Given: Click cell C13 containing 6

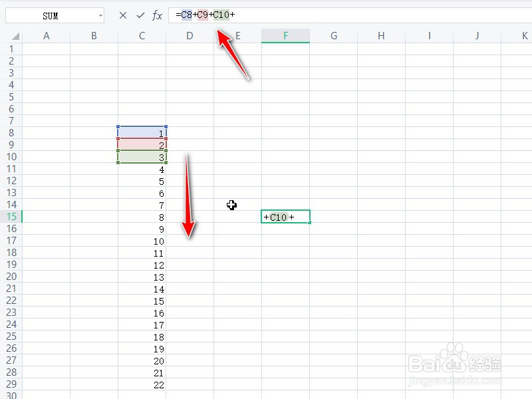Looking at the screenshot, I should 142,193.
